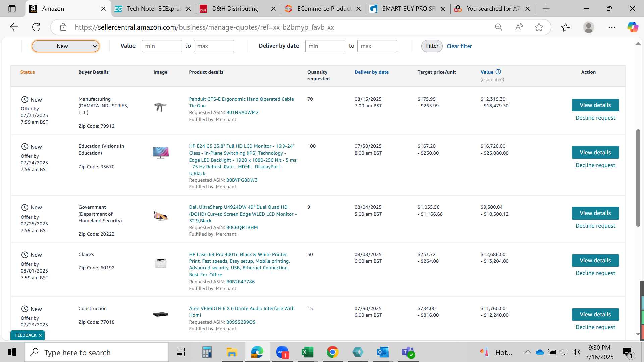The height and width of the screenshot is (362, 644).
Task: Expand the New status dropdown
Action: (x=65, y=46)
